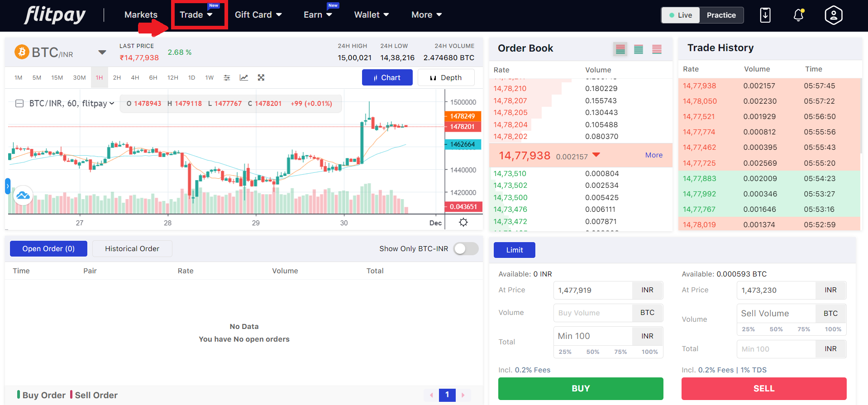Click the Buy Volume input field
868x405 pixels.
point(593,313)
